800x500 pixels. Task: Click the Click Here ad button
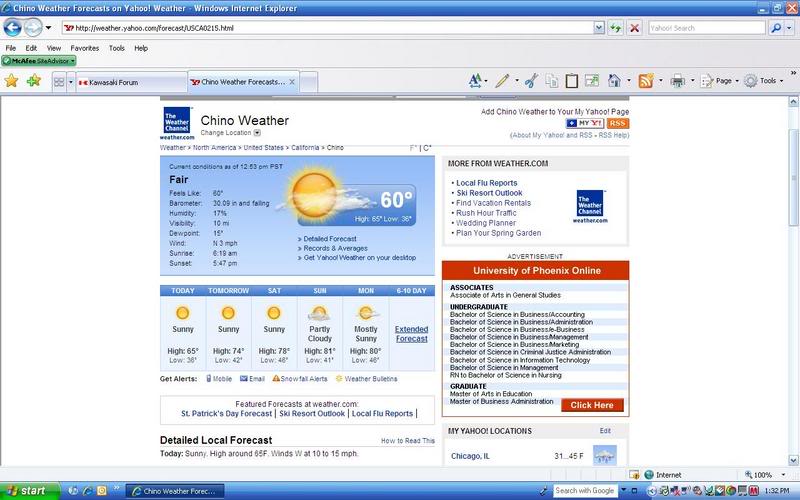(592, 405)
